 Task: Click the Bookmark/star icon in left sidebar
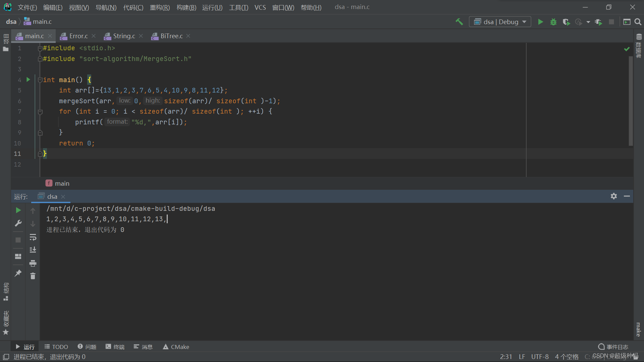click(6, 335)
